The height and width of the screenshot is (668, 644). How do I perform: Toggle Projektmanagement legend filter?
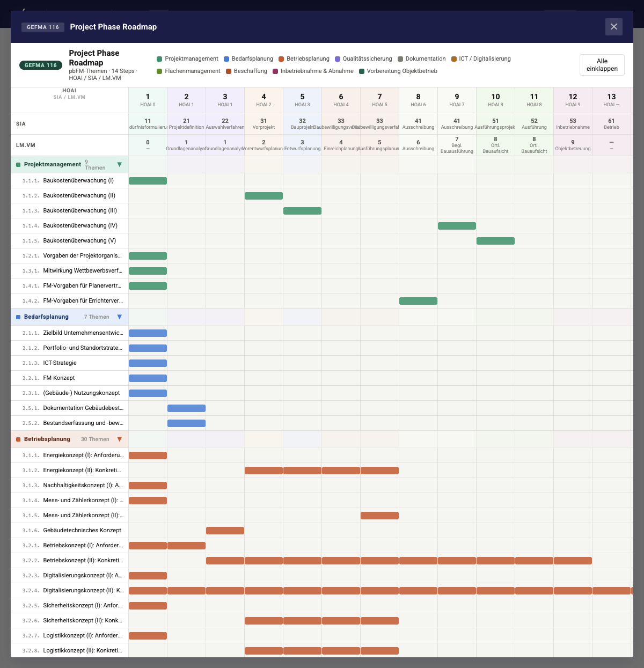187,59
